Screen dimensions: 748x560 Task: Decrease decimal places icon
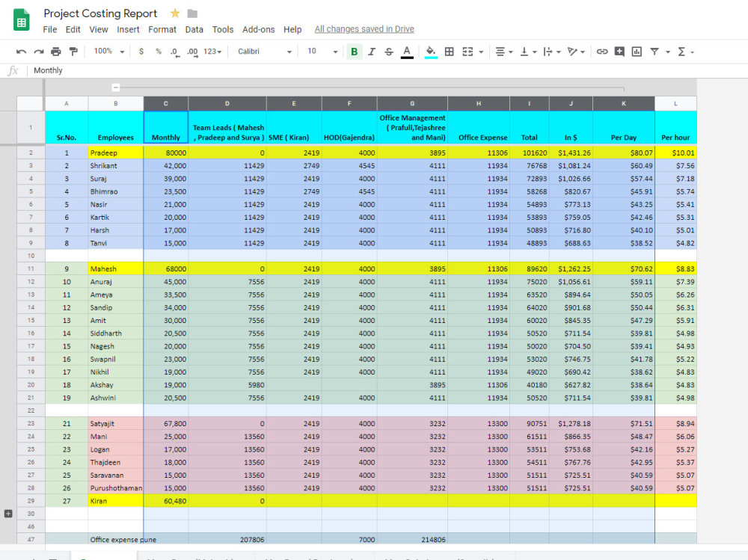175,52
